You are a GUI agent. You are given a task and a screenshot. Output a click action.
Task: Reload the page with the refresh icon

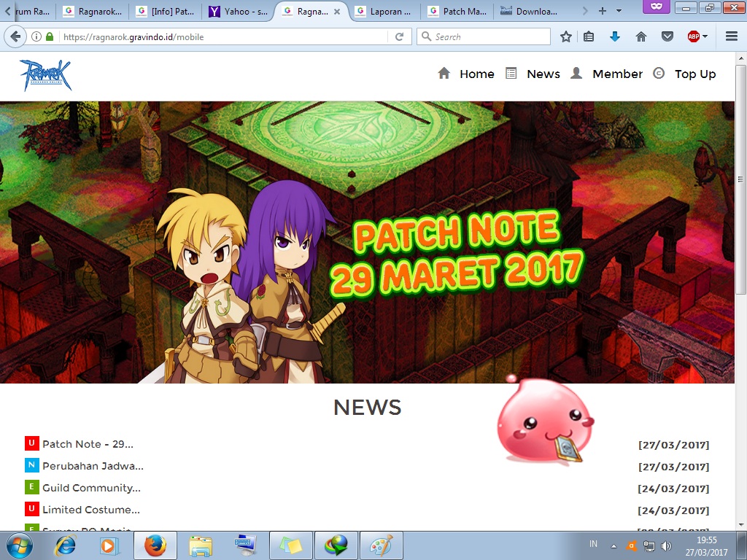coord(400,36)
